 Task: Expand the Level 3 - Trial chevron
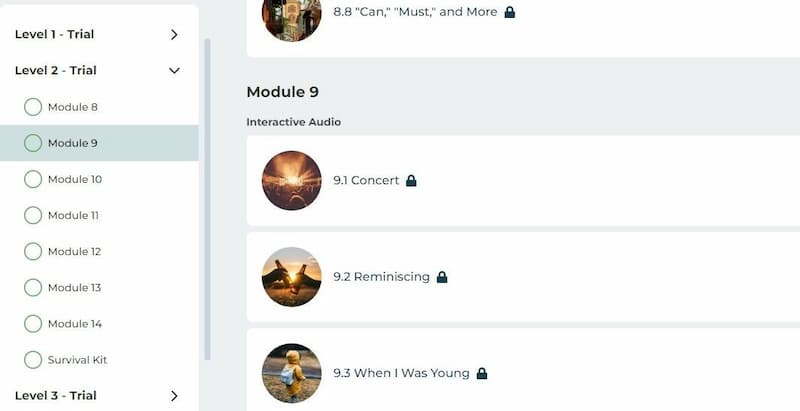(x=174, y=396)
